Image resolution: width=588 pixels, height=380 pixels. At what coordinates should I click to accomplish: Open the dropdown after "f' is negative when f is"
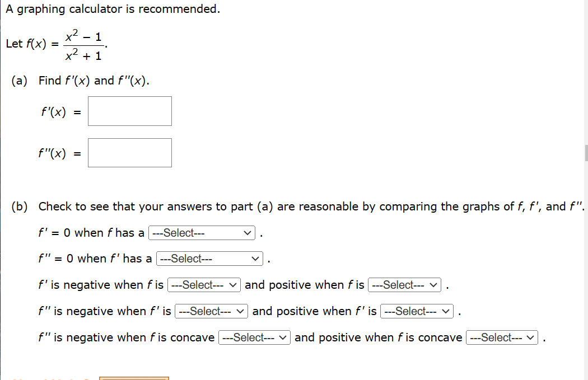(204, 285)
